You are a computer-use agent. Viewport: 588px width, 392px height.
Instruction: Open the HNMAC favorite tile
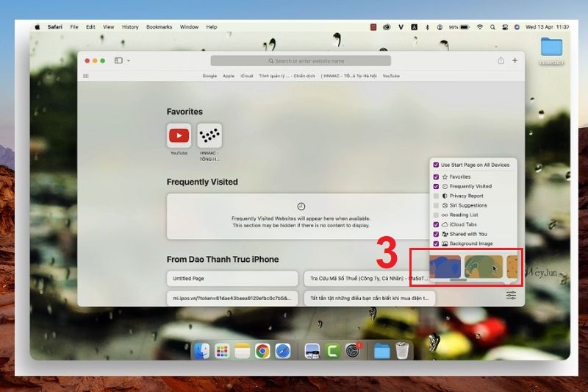coord(209,135)
